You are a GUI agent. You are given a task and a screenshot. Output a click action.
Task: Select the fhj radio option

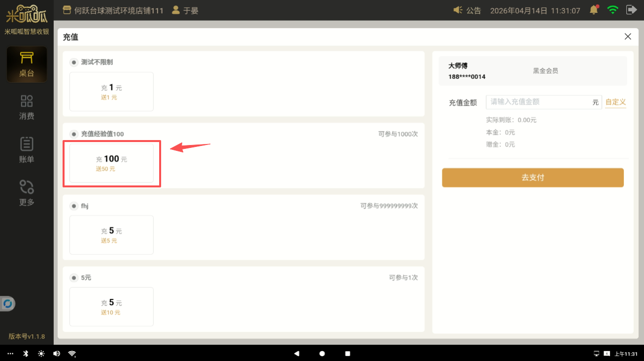click(74, 206)
